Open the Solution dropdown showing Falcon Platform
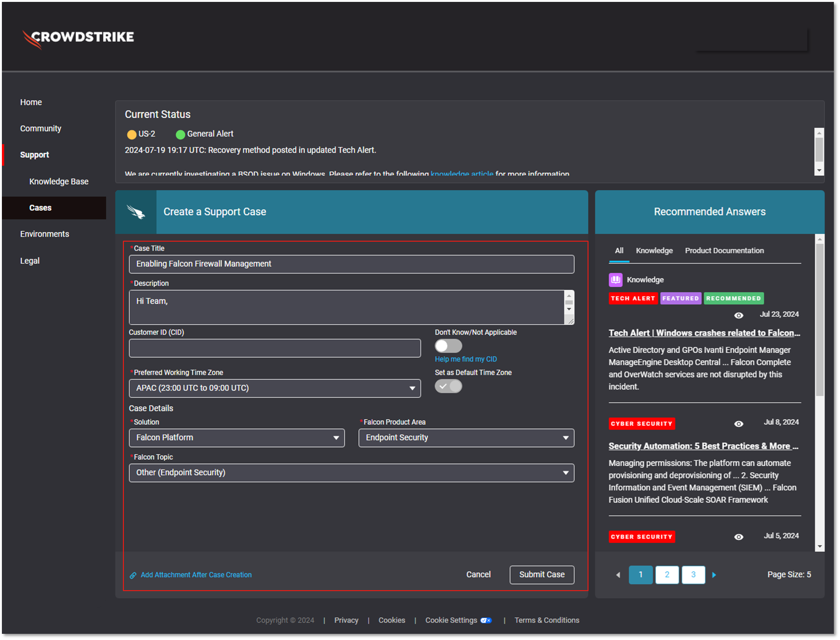 [237, 438]
